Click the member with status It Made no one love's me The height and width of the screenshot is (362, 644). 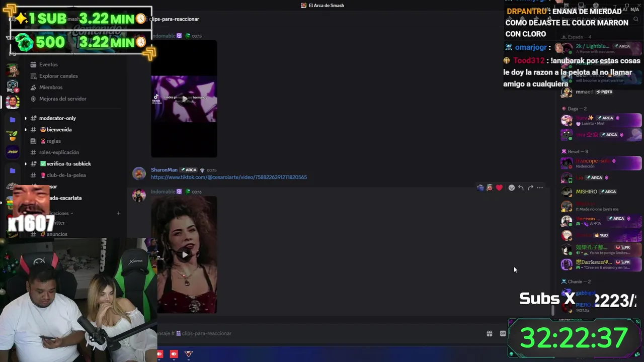click(x=601, y=206)
